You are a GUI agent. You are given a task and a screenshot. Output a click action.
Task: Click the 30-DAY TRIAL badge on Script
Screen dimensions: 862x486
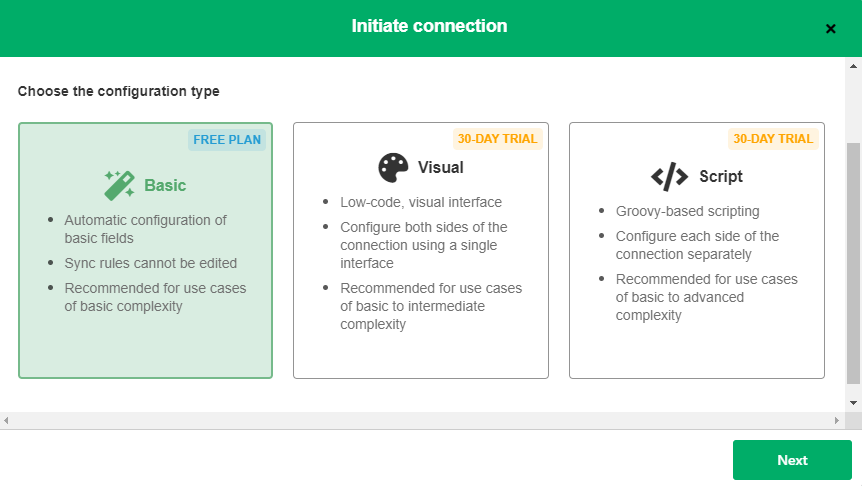click(x=773, y=139)
